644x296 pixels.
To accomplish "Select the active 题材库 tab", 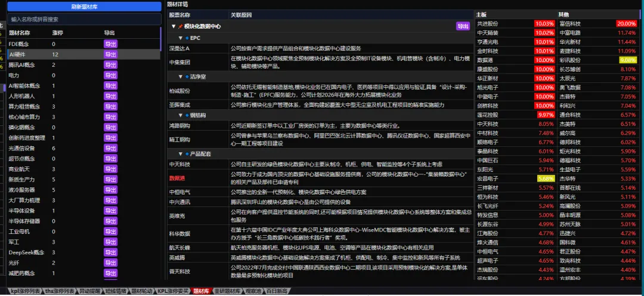I will tap(202, 291).
